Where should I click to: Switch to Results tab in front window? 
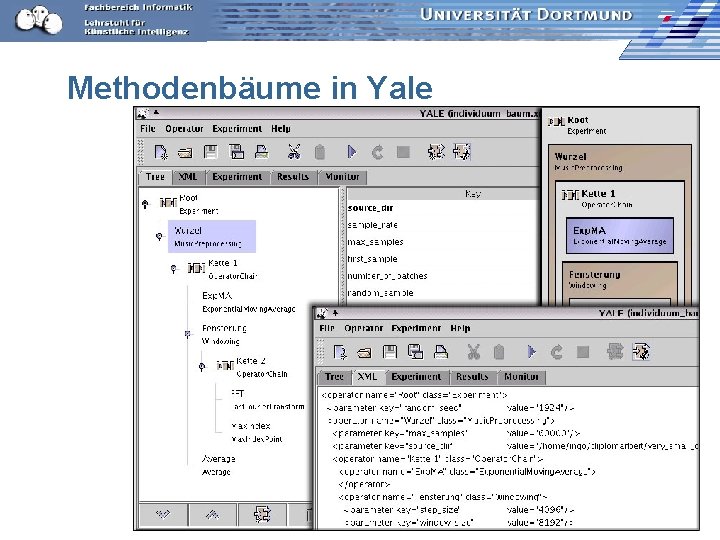pyautogui.click(x=472, y=377)
